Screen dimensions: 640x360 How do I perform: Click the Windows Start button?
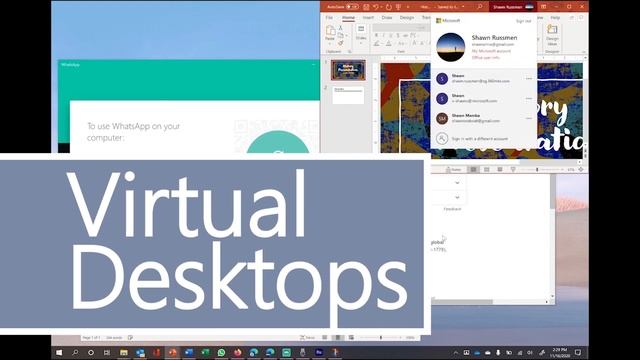click(59, 352)
